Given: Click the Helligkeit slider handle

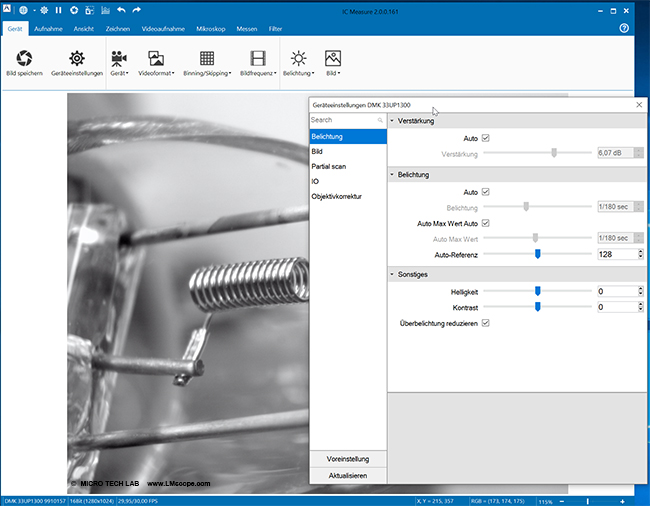Looking at the screenshot, I should (537, 291).
